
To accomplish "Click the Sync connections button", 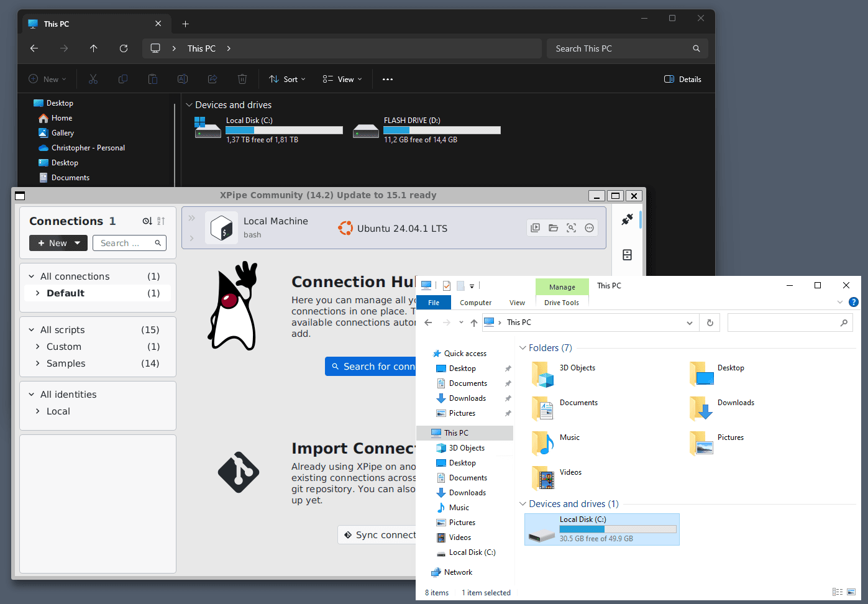I will [379, 535].
